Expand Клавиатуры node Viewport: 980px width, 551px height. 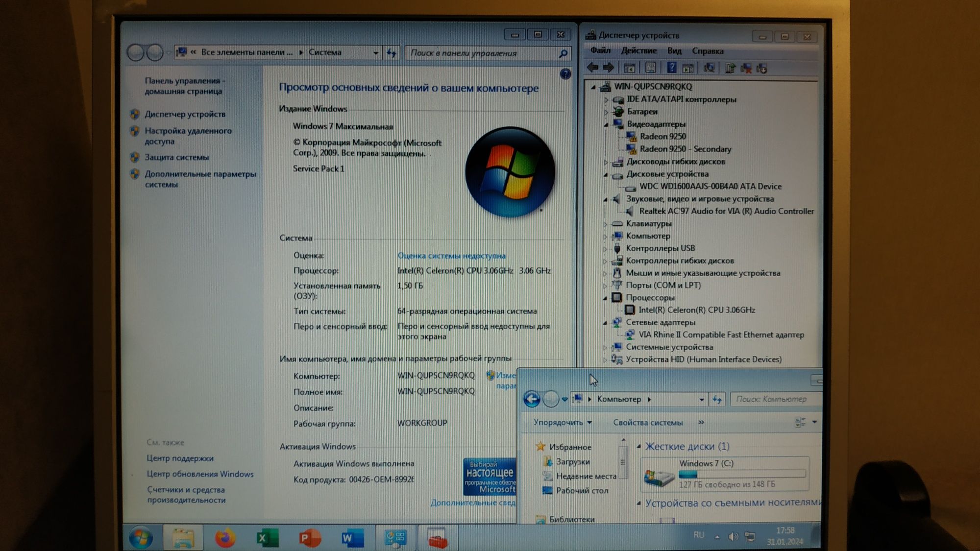(x=605, y=224)
